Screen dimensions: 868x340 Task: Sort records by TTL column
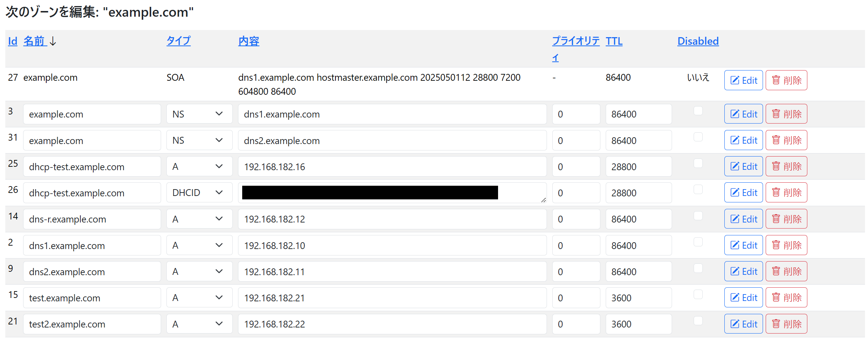(614, 41)
